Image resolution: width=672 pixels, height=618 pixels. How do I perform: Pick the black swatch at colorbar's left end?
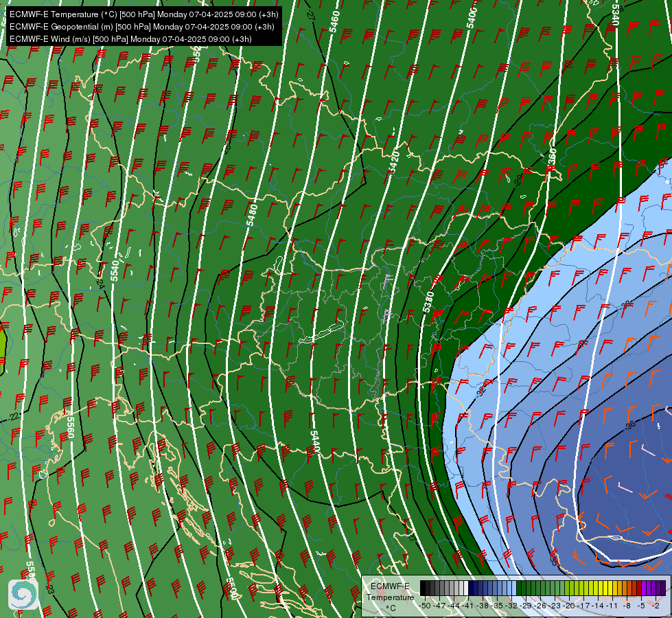(423, 588)
